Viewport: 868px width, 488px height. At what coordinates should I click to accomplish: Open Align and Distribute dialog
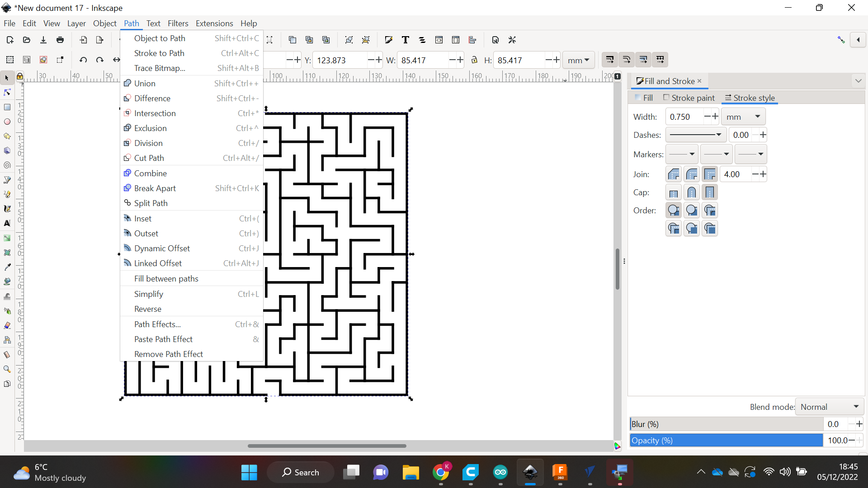pyautogui.click(x=472, y=40)
